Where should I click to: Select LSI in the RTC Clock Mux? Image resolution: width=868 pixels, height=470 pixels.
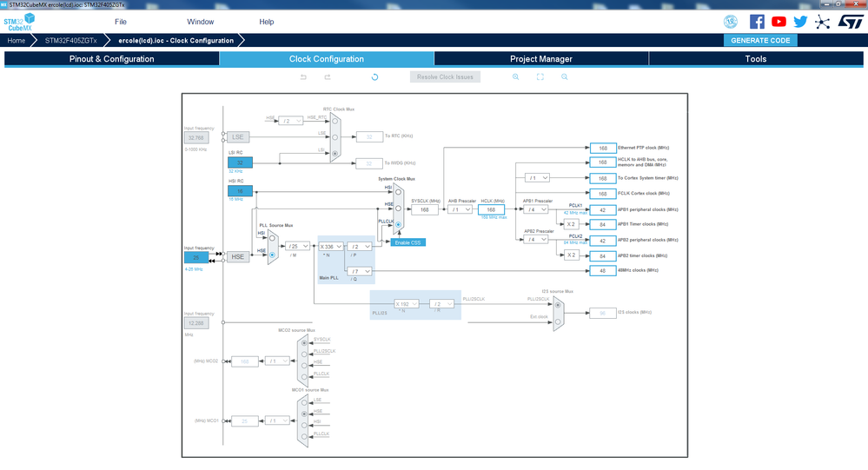(335, 154)
